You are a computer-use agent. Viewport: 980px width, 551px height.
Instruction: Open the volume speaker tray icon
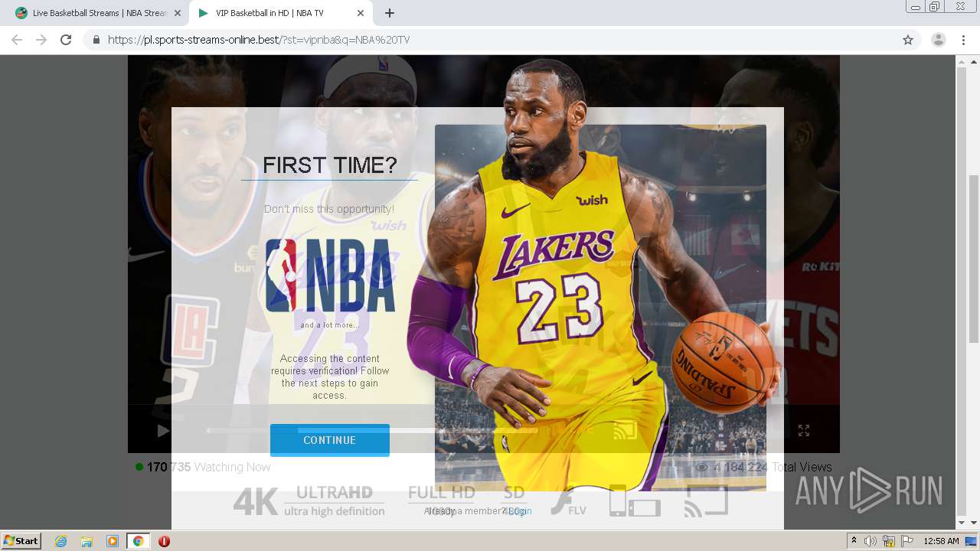pyautogui.click(x=871, y=541)
